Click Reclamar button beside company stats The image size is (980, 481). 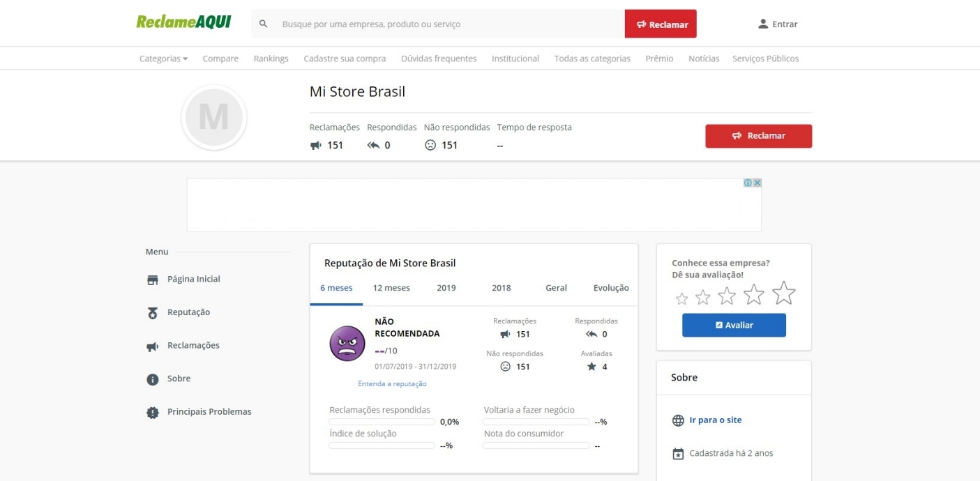pyautogui.click(x=758, y=136)
